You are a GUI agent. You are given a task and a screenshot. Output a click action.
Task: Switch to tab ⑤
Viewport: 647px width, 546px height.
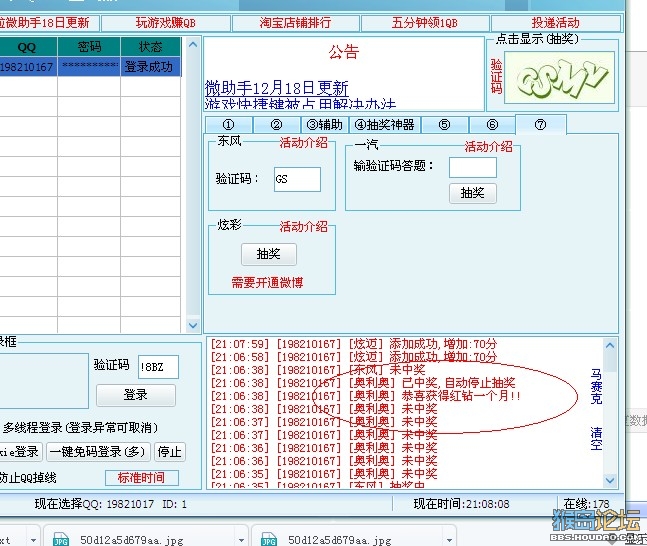(x=444, y=125)
